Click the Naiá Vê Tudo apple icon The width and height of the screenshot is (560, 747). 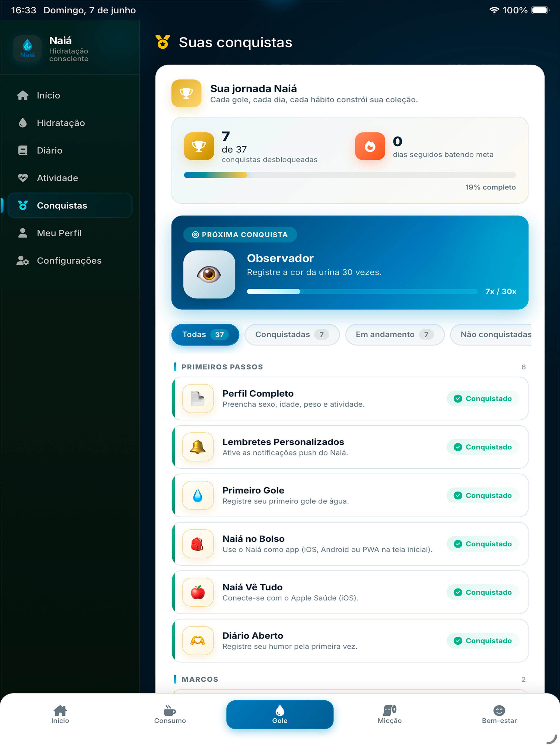[x=198, y=592]
